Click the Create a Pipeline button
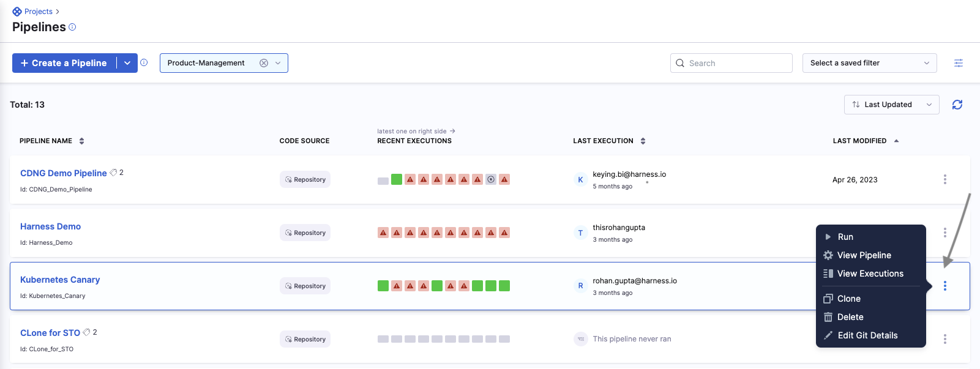 (x=64, y=63)
